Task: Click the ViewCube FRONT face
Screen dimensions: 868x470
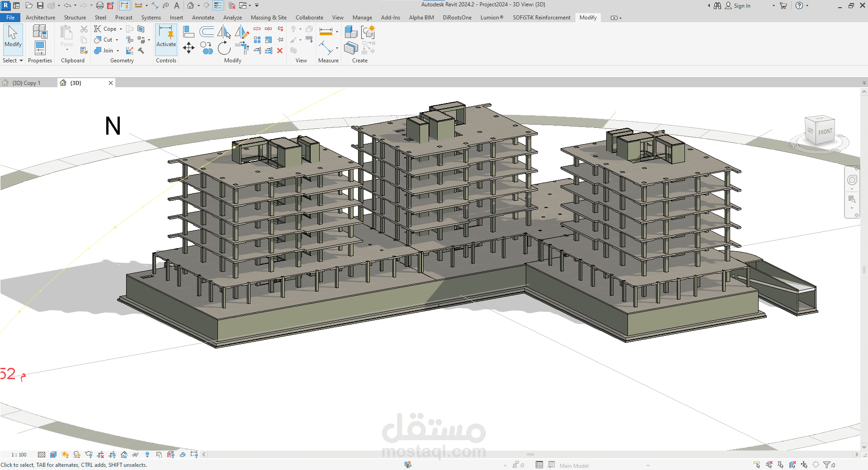Action: 825,132
